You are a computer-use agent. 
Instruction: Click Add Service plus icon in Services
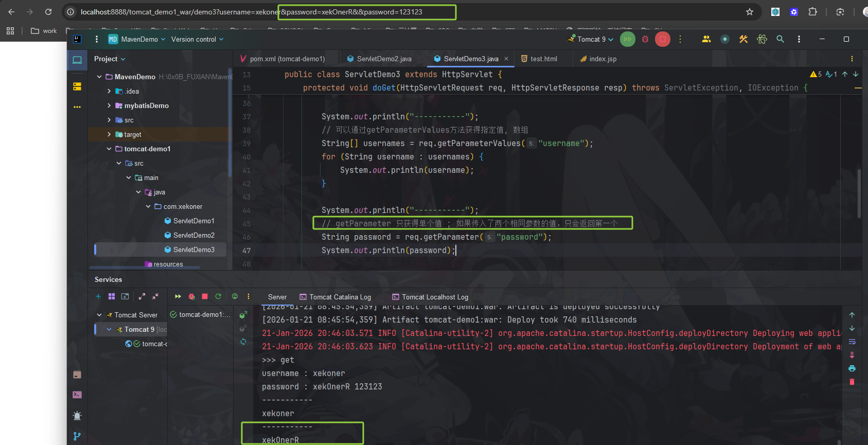[x=98, y=296]
